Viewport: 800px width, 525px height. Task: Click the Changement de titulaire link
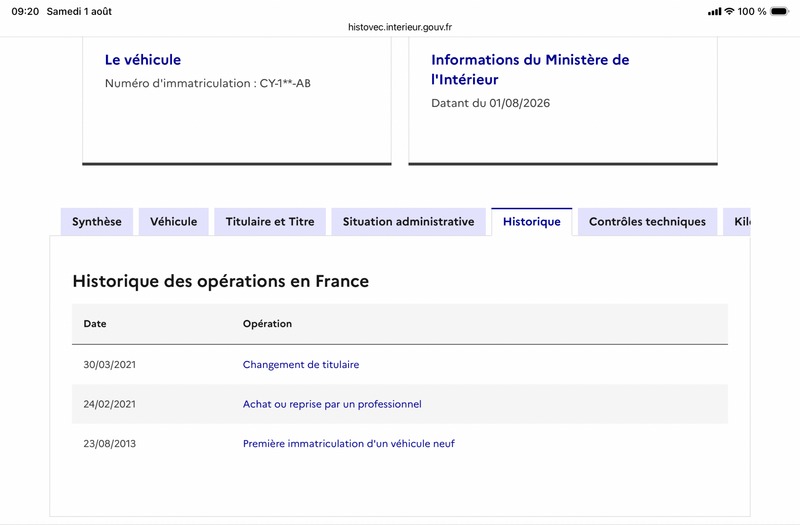click(301, 364)
